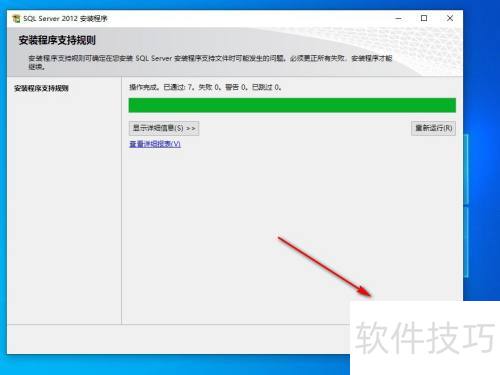Viewport: 500px width, 375px height.
Task: Maximize the SQL Server setup window
Action: pos(424,18)
